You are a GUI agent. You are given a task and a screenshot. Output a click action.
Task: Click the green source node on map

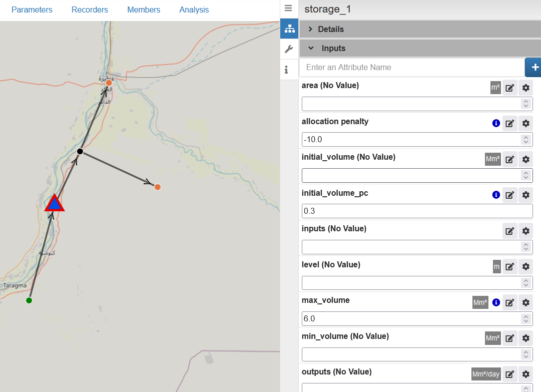pos(29,300)
